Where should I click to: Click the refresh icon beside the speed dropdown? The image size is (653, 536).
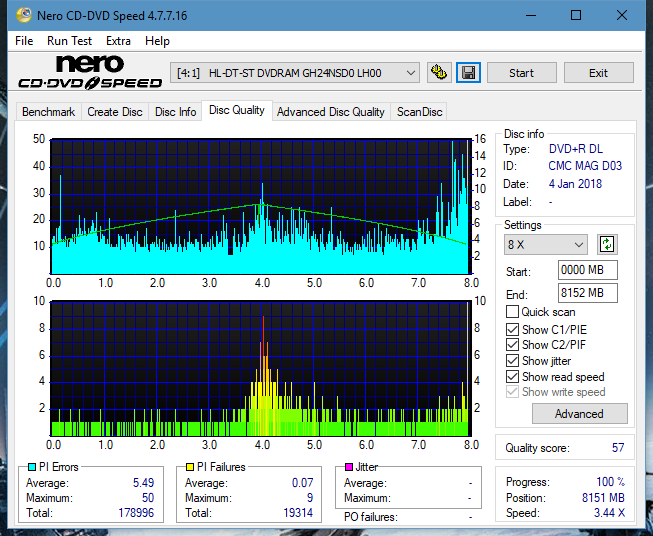(x=607, y=244)
